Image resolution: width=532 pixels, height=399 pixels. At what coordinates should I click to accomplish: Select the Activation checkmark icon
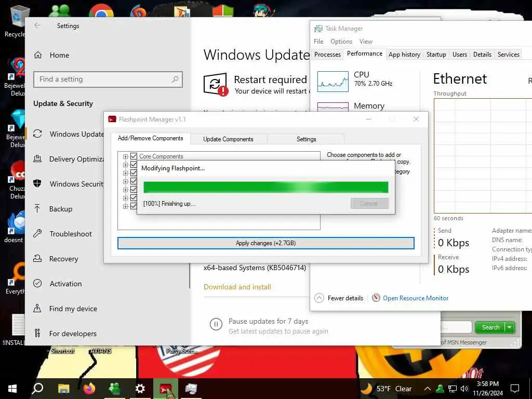pos(37,283)
